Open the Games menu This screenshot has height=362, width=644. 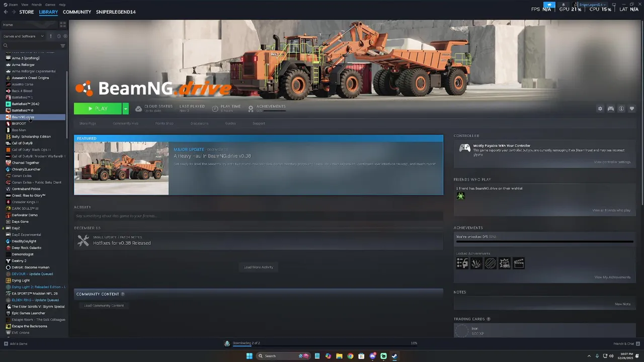coord(50,5)
